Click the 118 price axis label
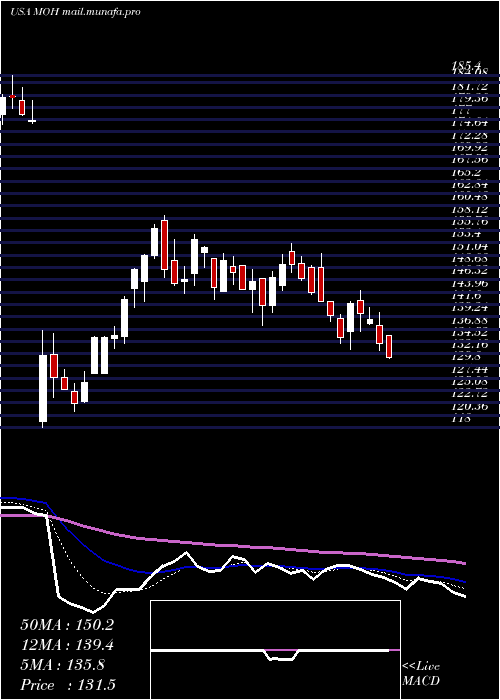The width and height of the screenshot is (500, 700). pyautogui.click(x=462, y=419)
